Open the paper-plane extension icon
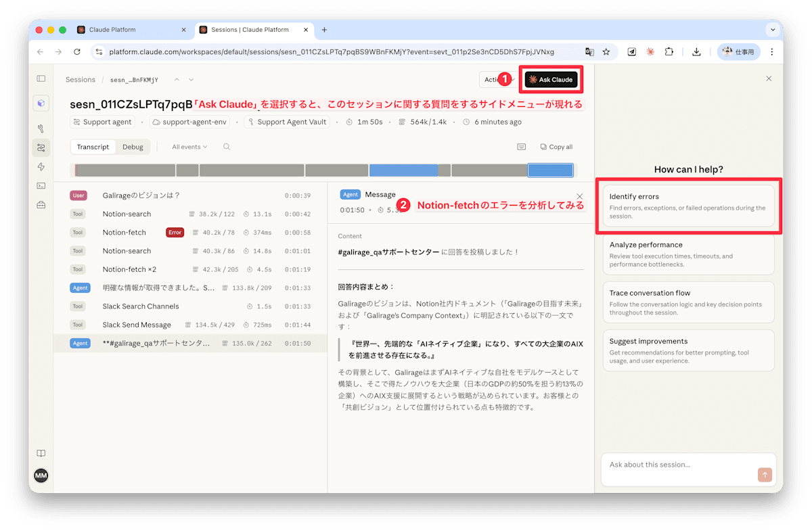Screen dimensions: 812x531 [x=632, y=51]
